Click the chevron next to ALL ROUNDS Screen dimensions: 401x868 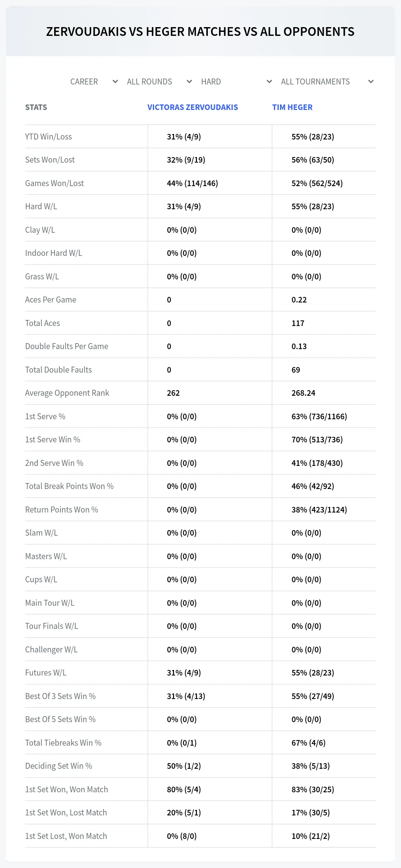(x=189, y=82)
